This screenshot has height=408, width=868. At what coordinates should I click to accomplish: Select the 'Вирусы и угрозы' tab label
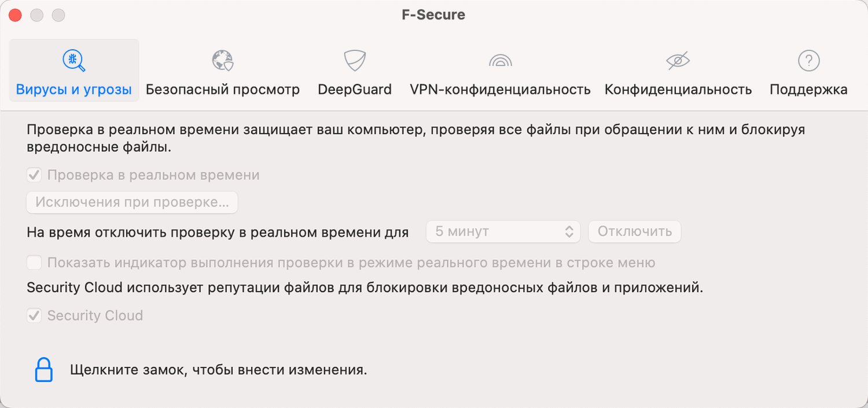73,90
